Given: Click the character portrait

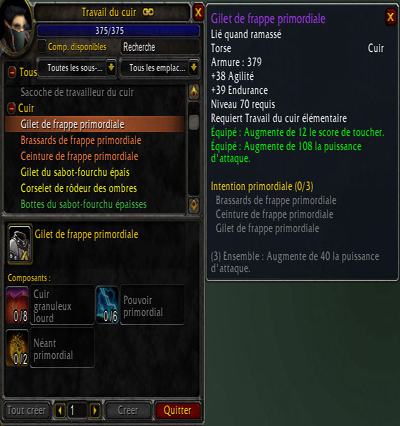Looking at the screenshot, I should point(17,27).
